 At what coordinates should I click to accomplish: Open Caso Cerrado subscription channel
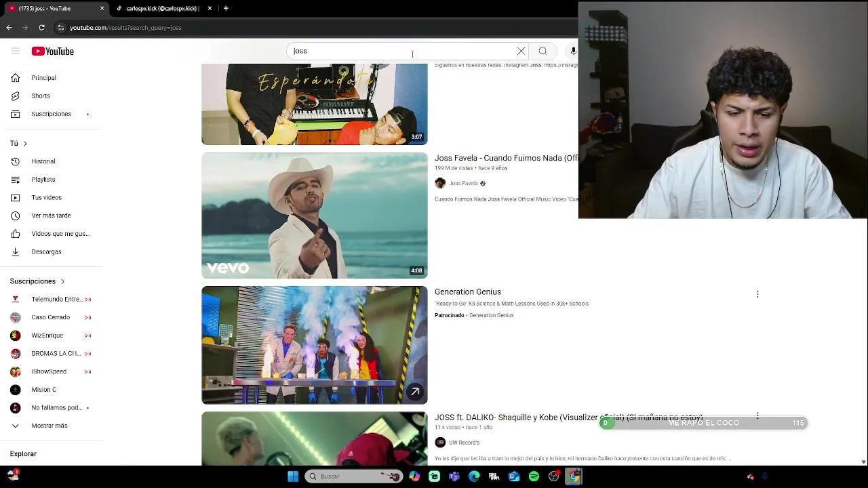coord(52,317)
